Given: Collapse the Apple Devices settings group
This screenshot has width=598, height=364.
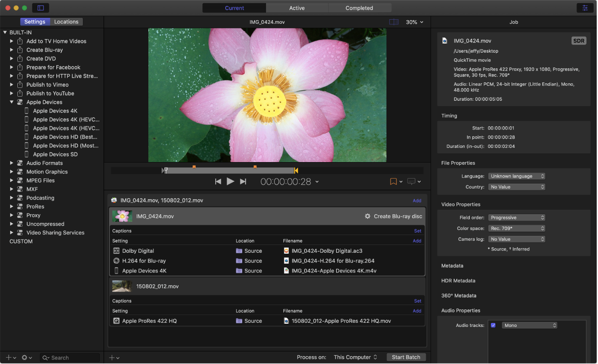Looking at the screenshot, I should click(x=12, y=102).
